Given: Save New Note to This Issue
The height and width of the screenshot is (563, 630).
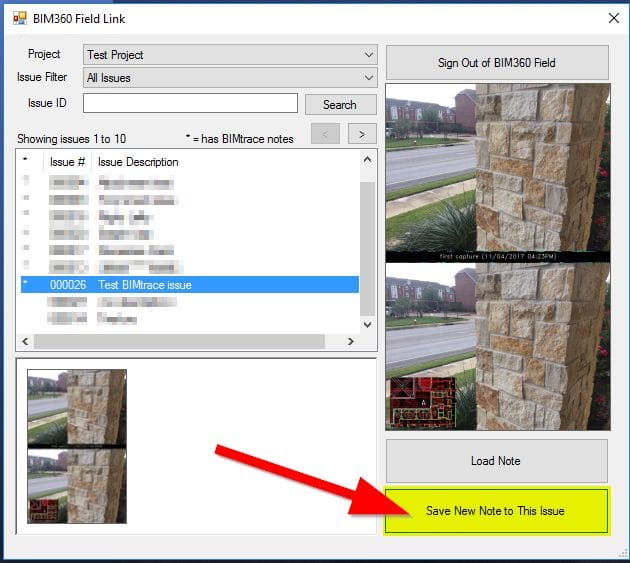Looking at the screenshot, I should click(x=497, y=511).
